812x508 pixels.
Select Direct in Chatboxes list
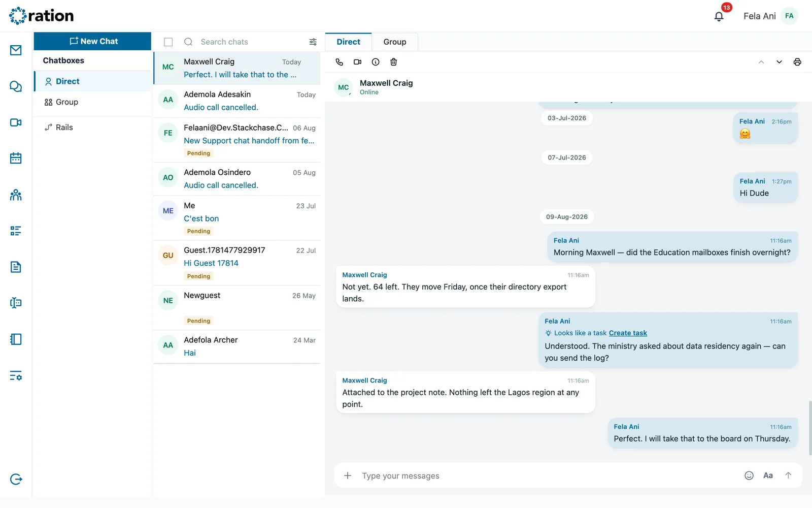click(x=93, y=81)
